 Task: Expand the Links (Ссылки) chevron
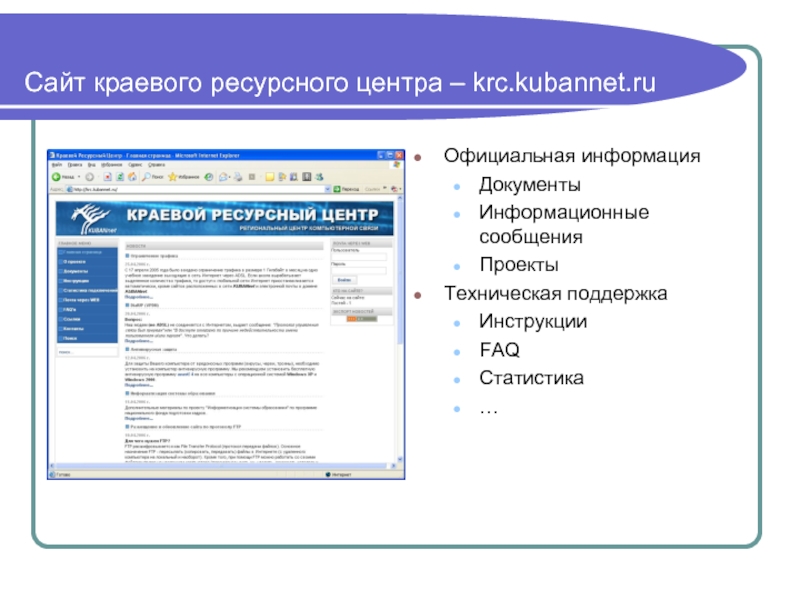(x=385, y=188)
